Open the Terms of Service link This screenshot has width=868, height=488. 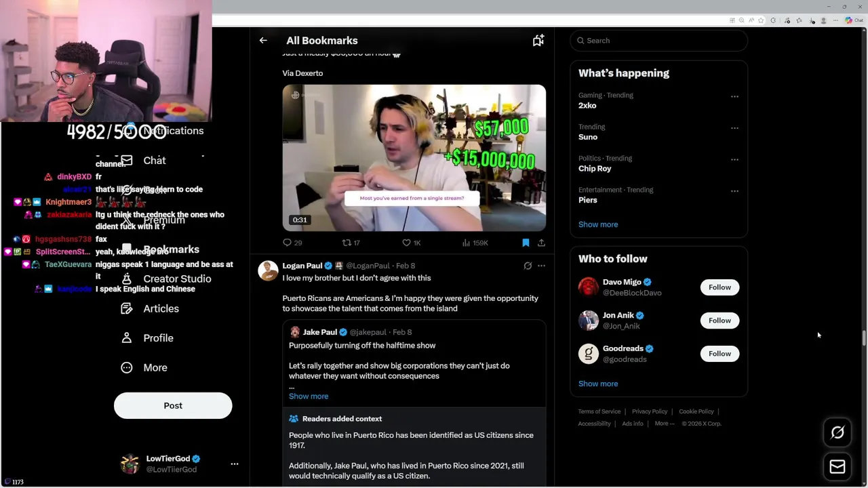[599, 411]
